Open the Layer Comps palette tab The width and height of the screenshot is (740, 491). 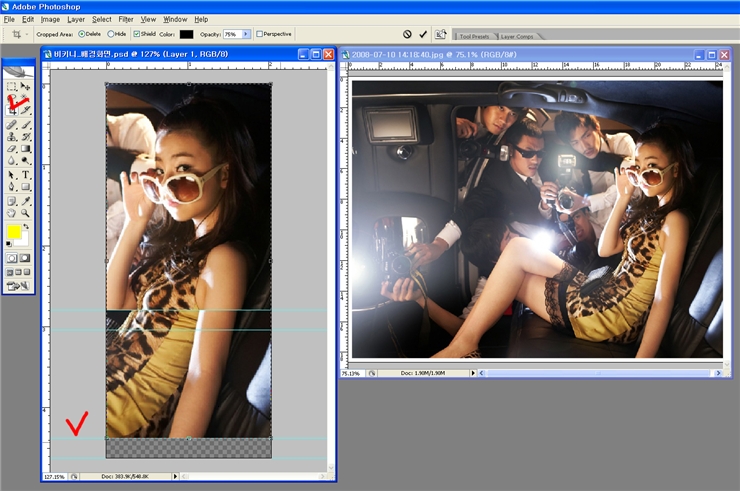[517, 36]
